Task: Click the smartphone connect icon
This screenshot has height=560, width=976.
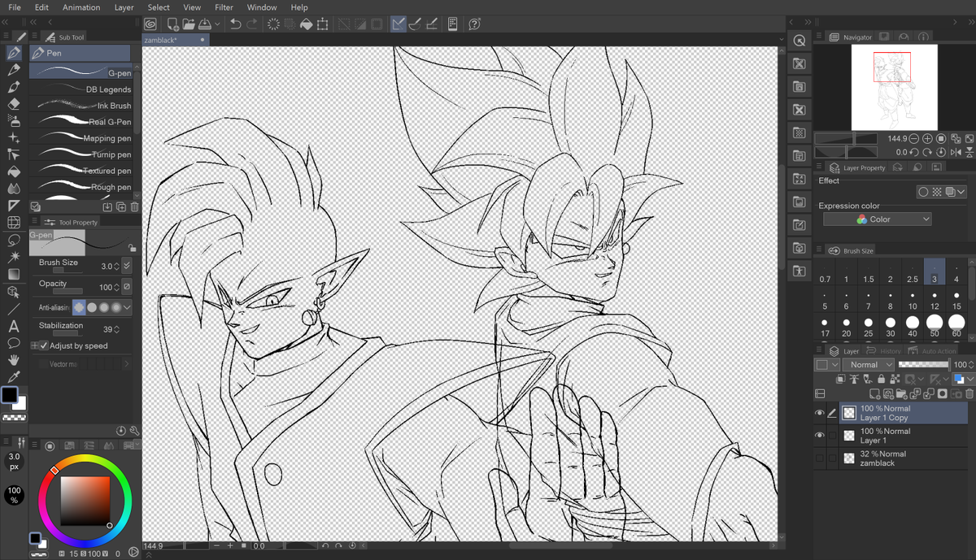Action: click(x=453, y=24)
